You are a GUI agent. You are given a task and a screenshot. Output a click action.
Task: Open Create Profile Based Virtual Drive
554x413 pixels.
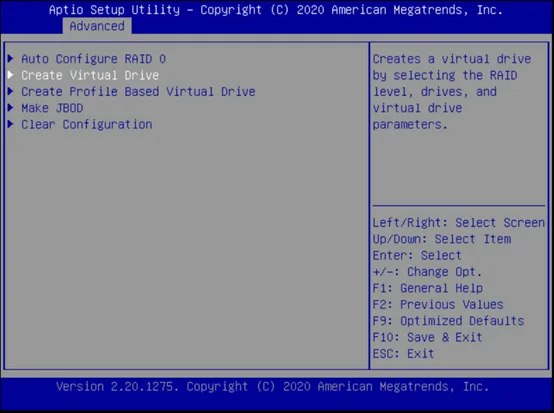[x=138, y=92]
